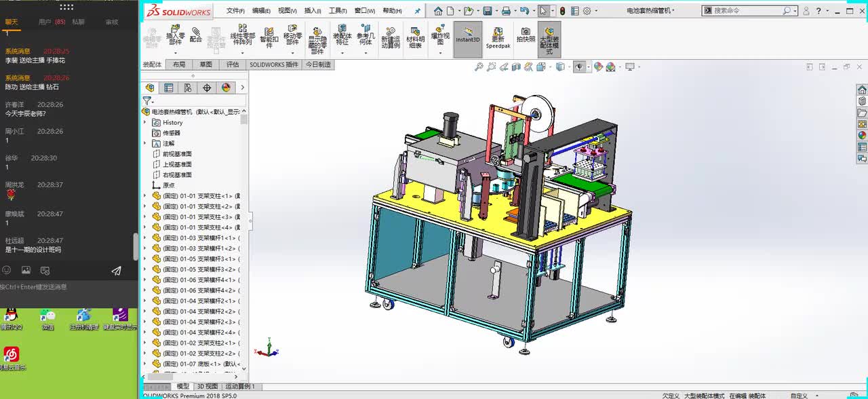This screenshot has height=399, width=868.
Task: Open the 插入(I) menu
Action: (x=313, y=11)
